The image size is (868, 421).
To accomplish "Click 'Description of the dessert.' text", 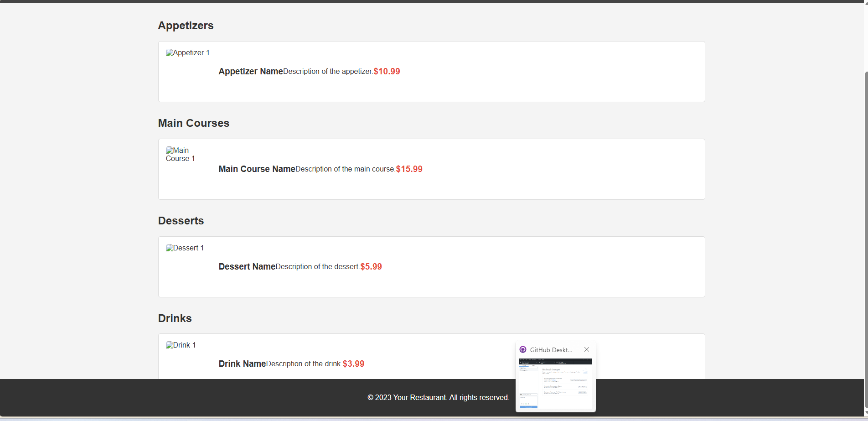I will [x=318, y=267].
